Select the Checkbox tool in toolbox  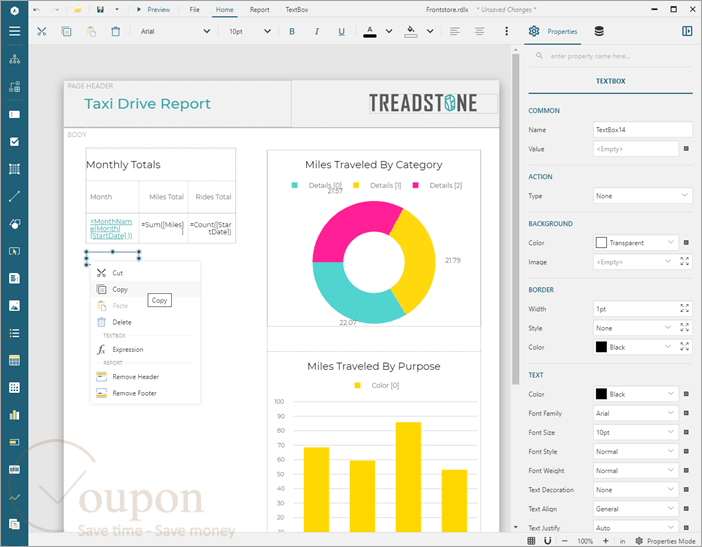point(14,141)
